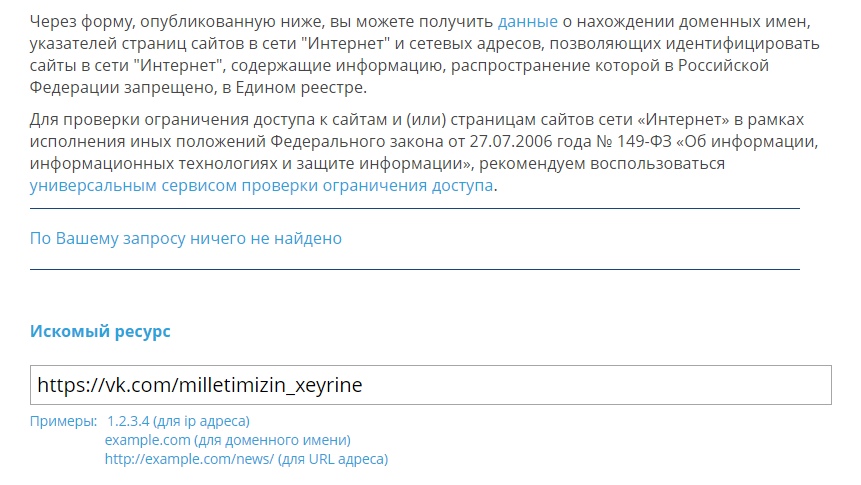This screenshot has width=861, height=485.
Task: Select the "Искомый ресурс" heading
Action: [100, 331]
